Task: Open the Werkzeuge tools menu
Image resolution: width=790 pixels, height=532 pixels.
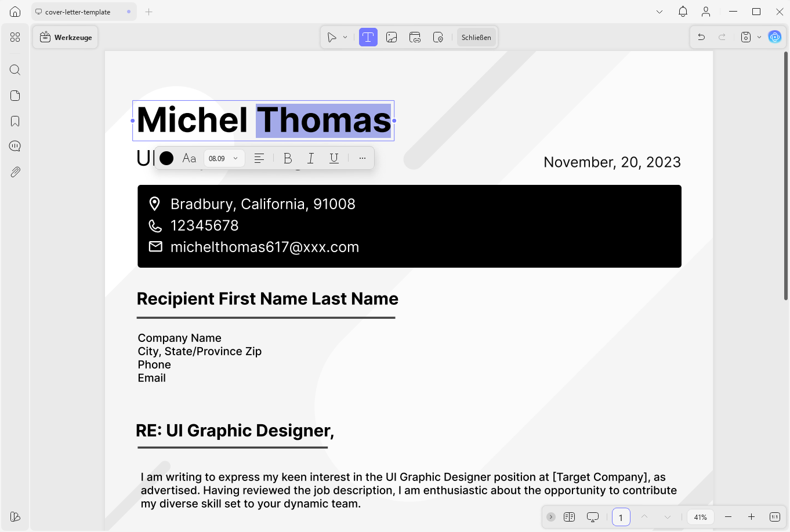Action: pyautogui.click(x=66, y=37)
